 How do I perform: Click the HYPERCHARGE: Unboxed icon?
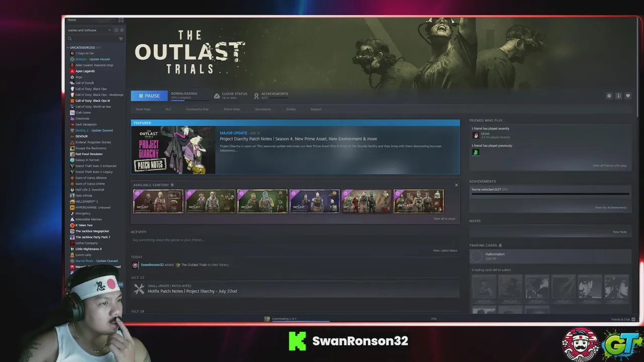[x=72, y=208]
